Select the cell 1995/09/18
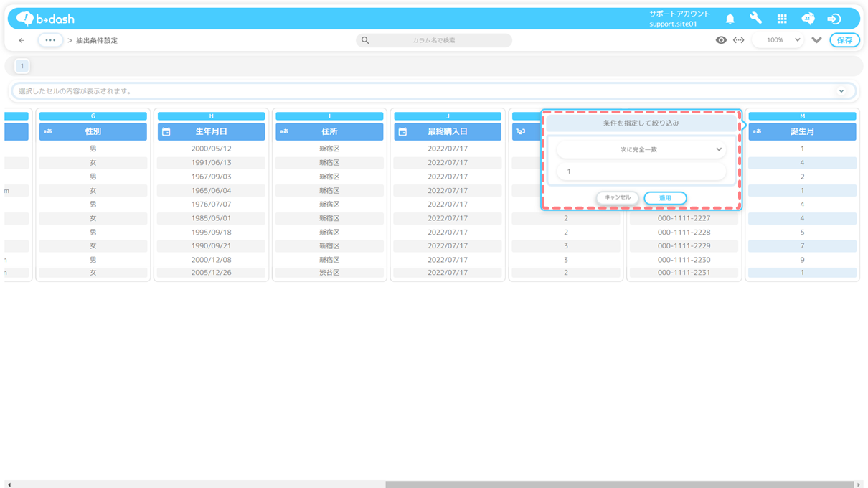 pyautogui.click(x=211, y=233)
